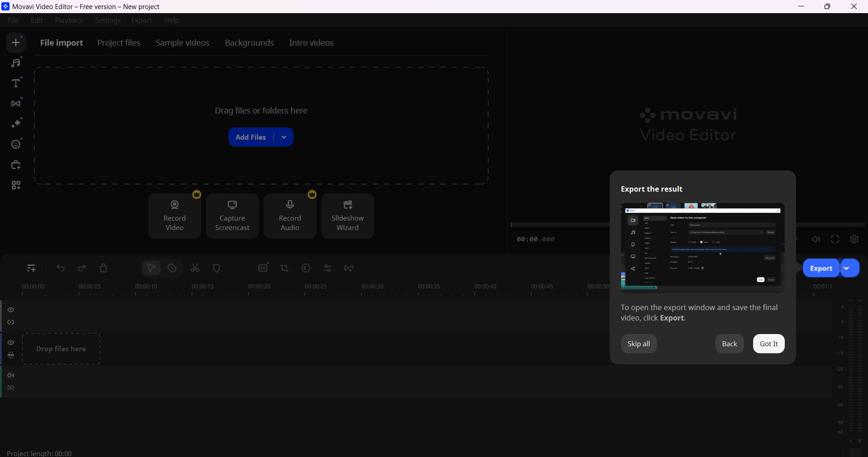Image resolution: width=868 pixels, height=457 pixels.
Task: Switch to Backgrounds tab
Action: click(249, 43)
